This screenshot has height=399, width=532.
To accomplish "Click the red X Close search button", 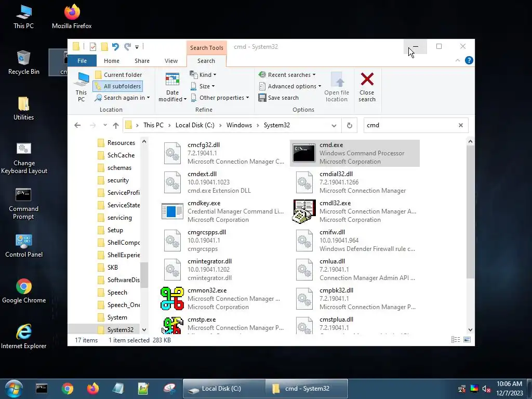I will point(367,87).
